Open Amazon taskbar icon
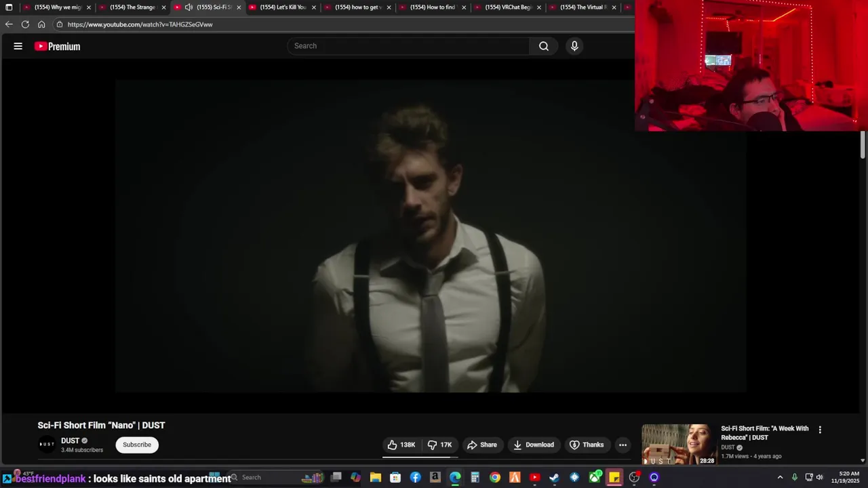 point(435,477)
